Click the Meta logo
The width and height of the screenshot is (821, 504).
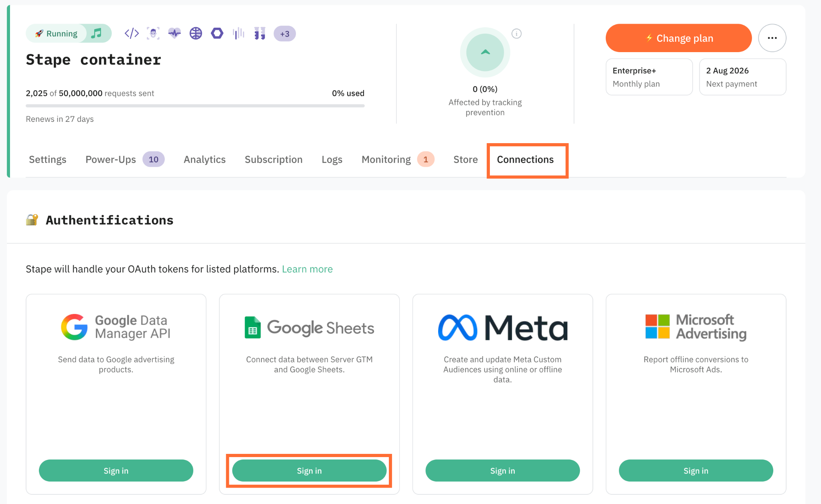(x=503, y=328)
